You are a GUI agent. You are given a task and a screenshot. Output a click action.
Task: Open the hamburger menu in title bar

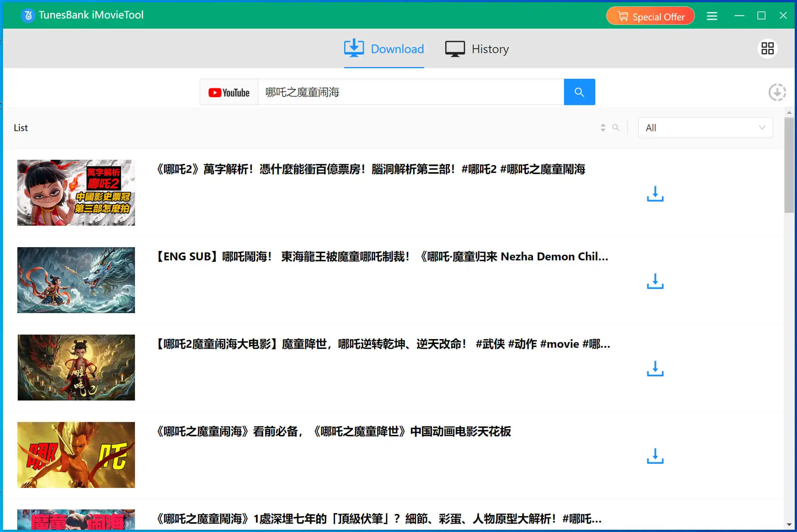click(712, 16)
